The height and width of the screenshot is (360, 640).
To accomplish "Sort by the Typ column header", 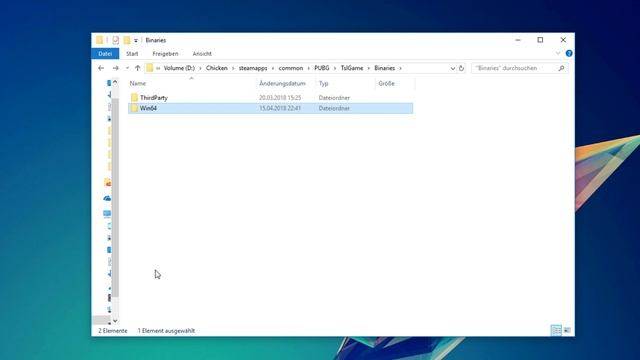I will (324, 83).
